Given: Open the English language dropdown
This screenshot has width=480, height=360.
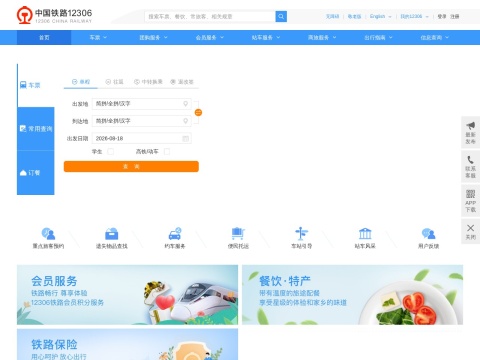Looking at the screenshot, I should pos(380,16).
